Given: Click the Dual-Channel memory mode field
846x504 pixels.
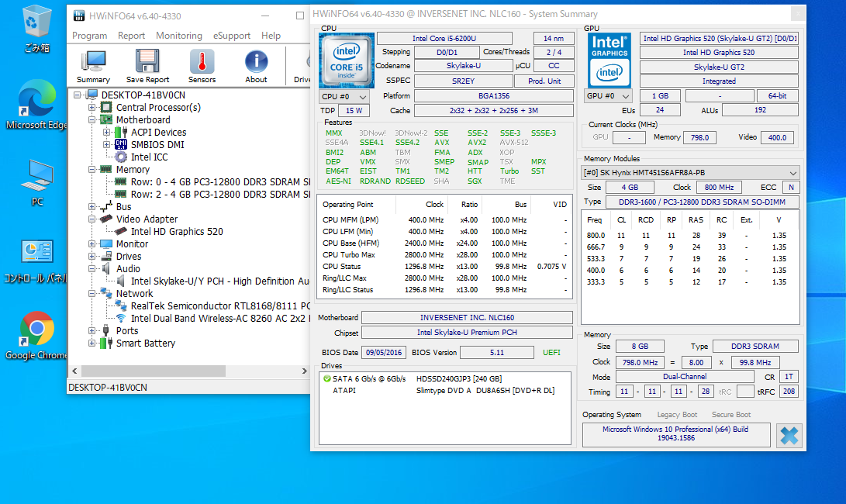Looking at the screenshot, I should click(684, 377).
